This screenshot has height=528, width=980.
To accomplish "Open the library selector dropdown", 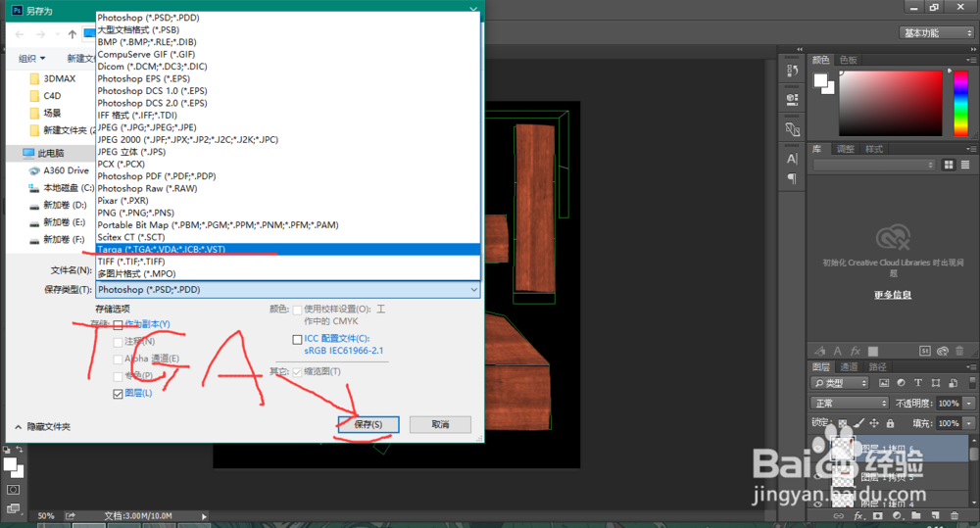I will click(x=874, y=165).
